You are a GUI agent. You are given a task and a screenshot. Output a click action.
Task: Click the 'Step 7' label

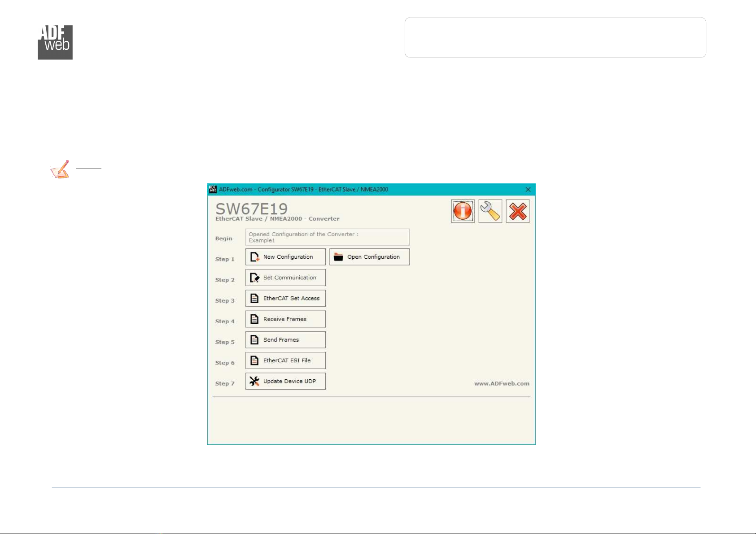225,383
